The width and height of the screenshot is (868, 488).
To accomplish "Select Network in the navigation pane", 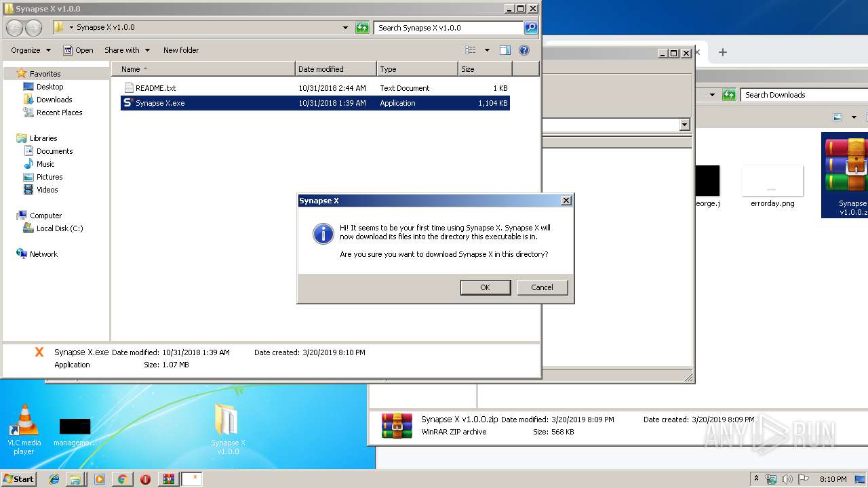I will tap(43, 254).
